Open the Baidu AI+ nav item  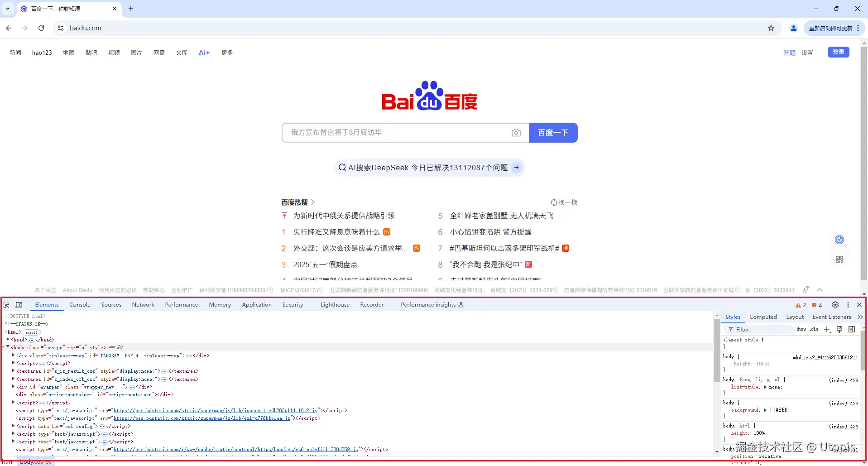(204, 53)
